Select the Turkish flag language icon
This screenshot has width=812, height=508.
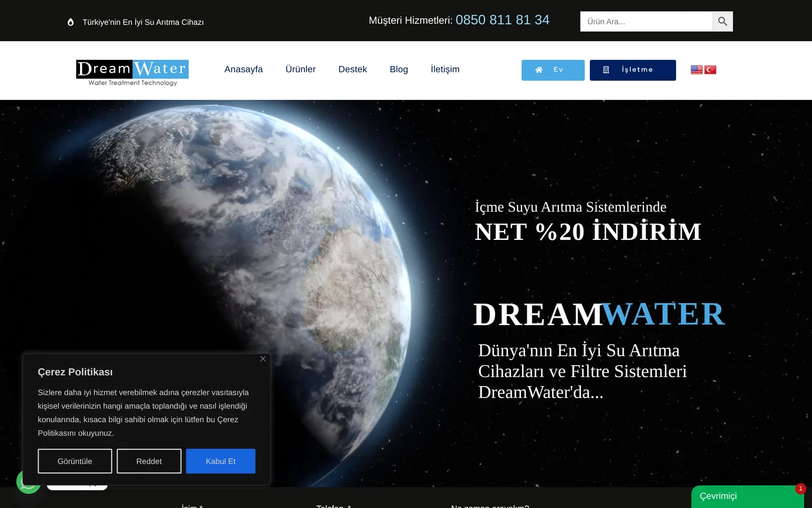point(710,69)
